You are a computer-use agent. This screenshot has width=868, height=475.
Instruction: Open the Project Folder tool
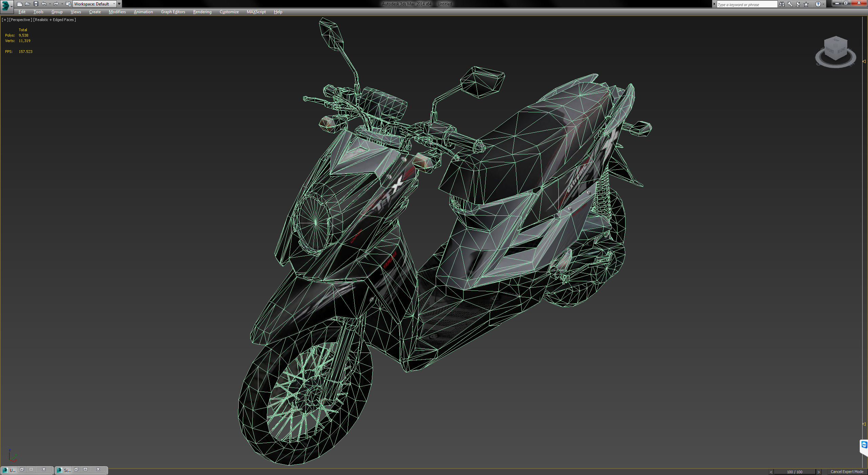tap(68, 4)
